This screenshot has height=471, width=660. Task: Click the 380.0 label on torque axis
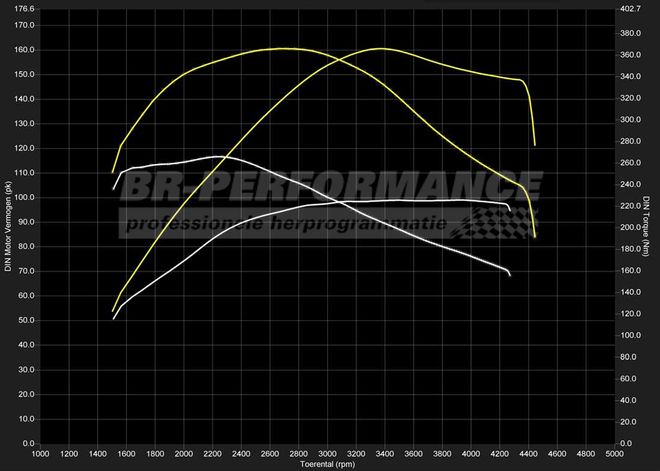click(629, 33)
